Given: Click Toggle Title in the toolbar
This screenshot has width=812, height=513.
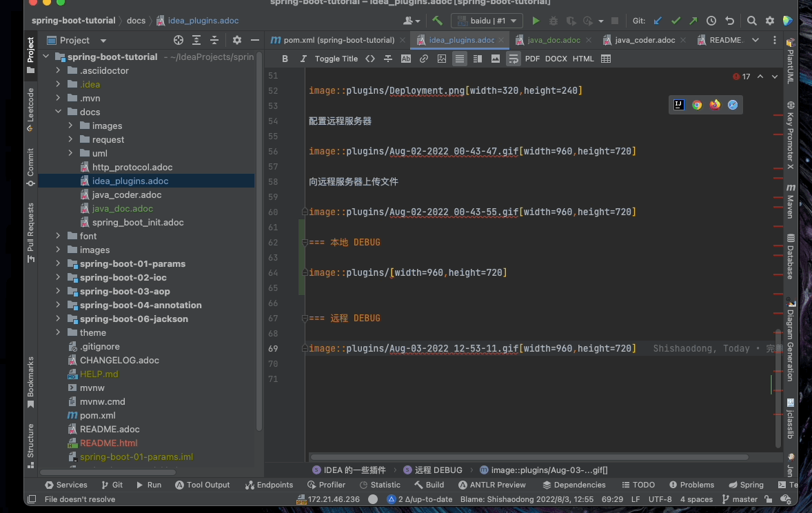Looking at the screenshot, I should coord(336,59).
